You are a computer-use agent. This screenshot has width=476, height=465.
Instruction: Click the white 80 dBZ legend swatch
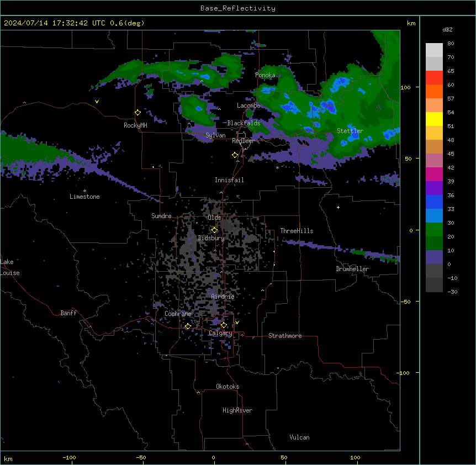click(434, 50)
